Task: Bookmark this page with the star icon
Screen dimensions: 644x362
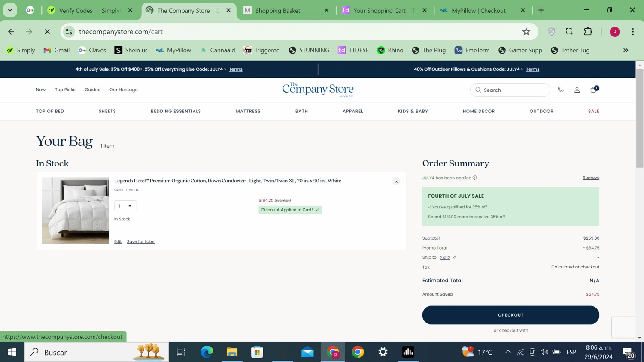Action: (526, 32)
